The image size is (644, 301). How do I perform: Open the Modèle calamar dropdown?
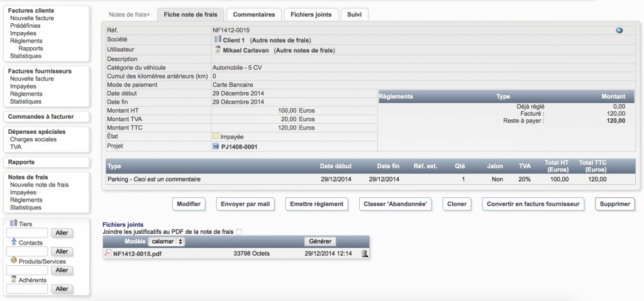[166, 241]
